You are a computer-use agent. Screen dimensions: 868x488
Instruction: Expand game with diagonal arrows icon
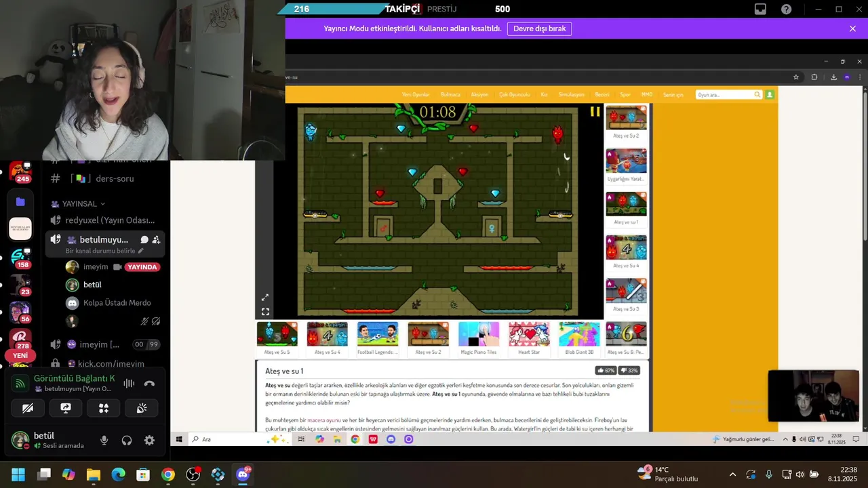coord(265,297)
